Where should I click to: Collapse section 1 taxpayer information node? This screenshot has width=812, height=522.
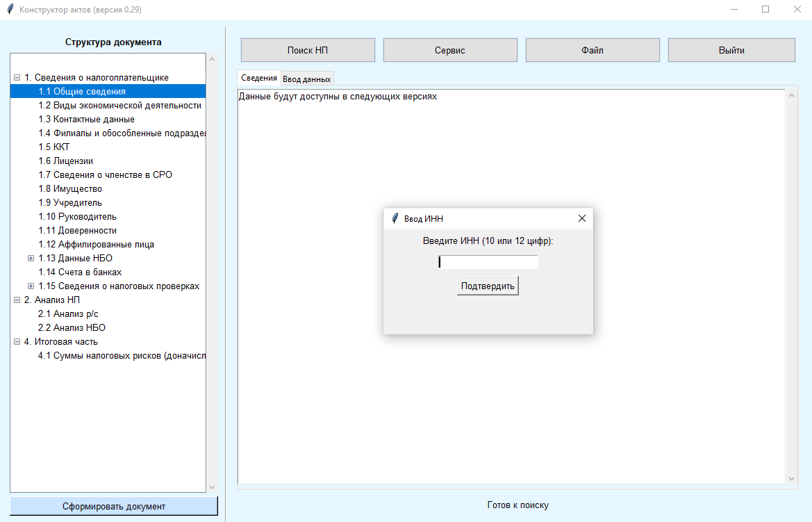pos(17,78)
